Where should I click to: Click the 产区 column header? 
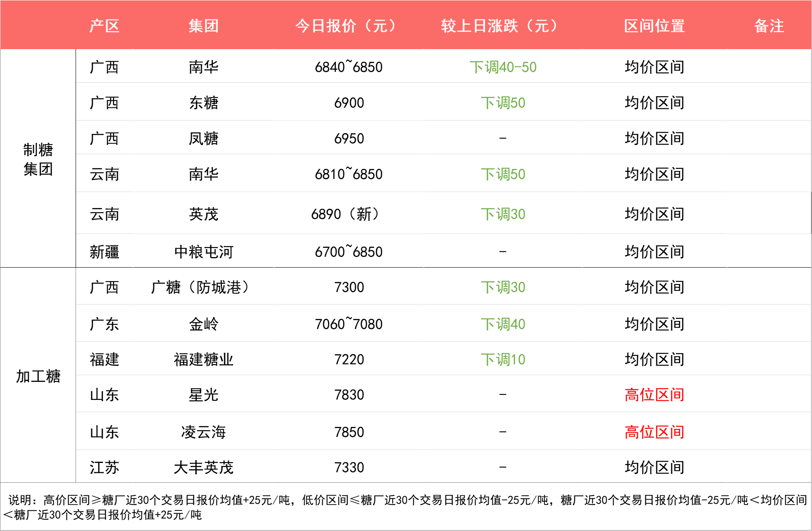pyautogui.click(x=104, y=26)
